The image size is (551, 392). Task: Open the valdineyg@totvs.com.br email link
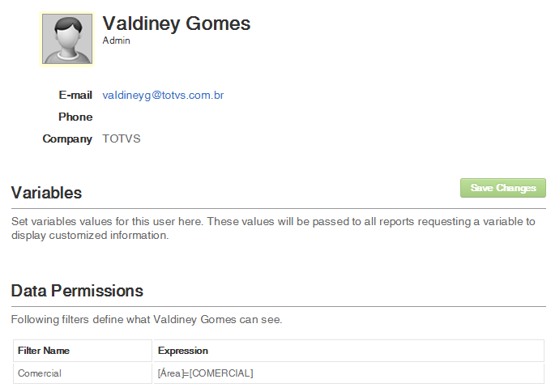[163, 96]
